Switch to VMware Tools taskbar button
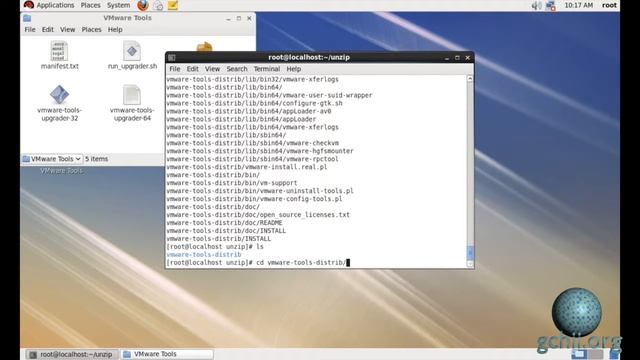Image resolution: width=640 pixels, height=360 pixels. coord(168,354)
